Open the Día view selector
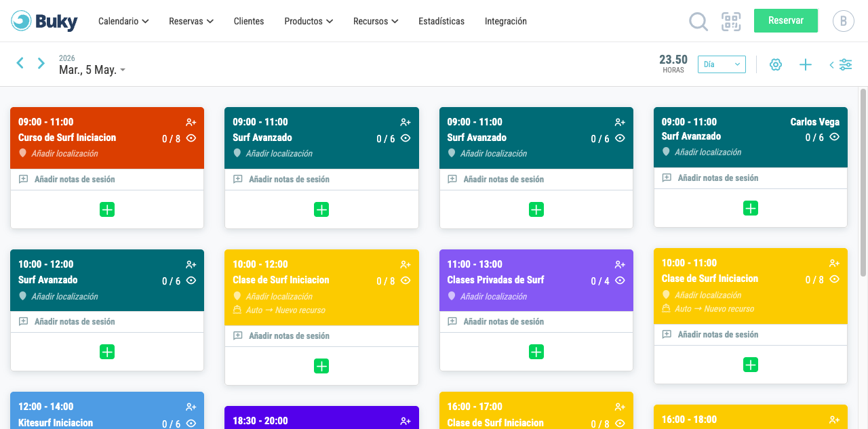868x429 pixels. tap(722, 64)
